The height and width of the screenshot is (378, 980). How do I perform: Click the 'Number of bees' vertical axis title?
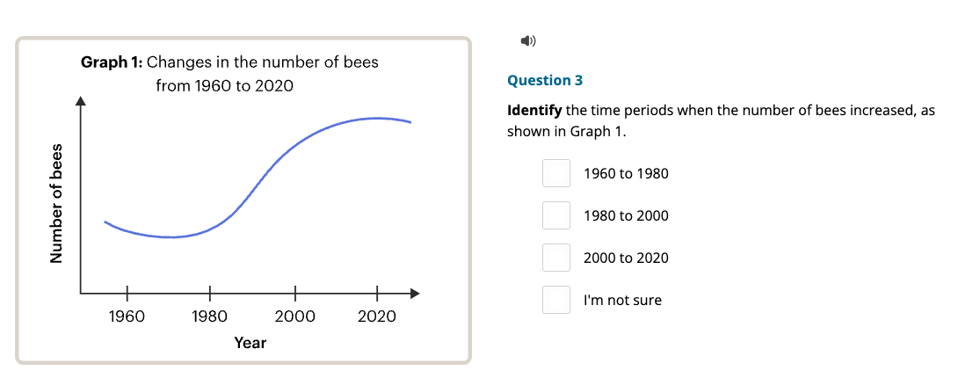pyautogui.click(x=57, y=203)
